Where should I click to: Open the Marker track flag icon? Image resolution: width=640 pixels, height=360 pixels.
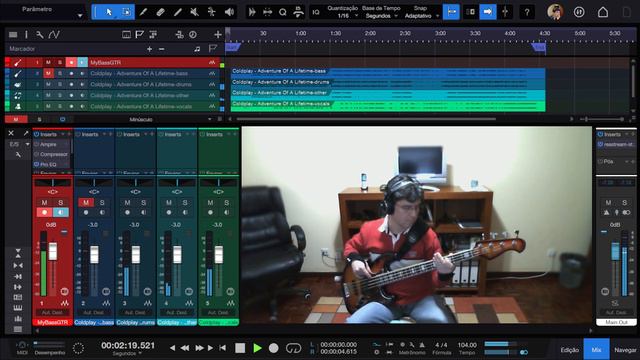(x=139, y=35)
